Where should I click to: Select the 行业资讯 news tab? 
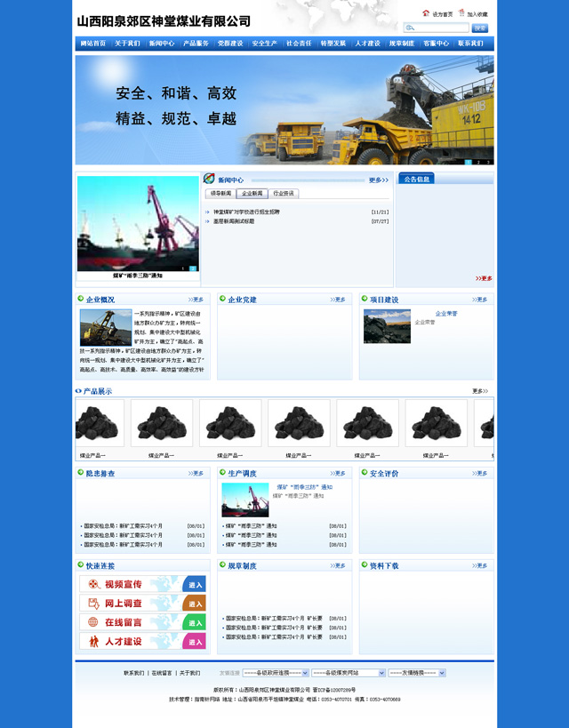tap(284, 193)
